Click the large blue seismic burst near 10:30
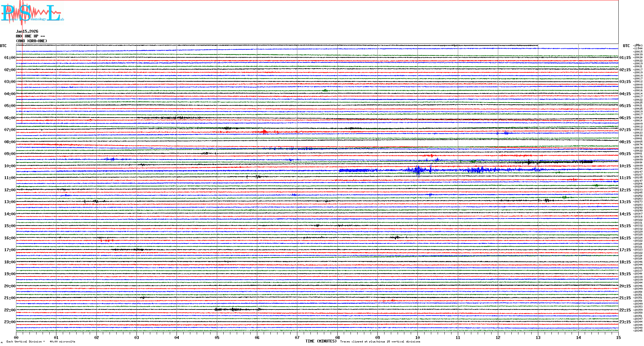Screen dimensions: 644x346 click(417, 170)
